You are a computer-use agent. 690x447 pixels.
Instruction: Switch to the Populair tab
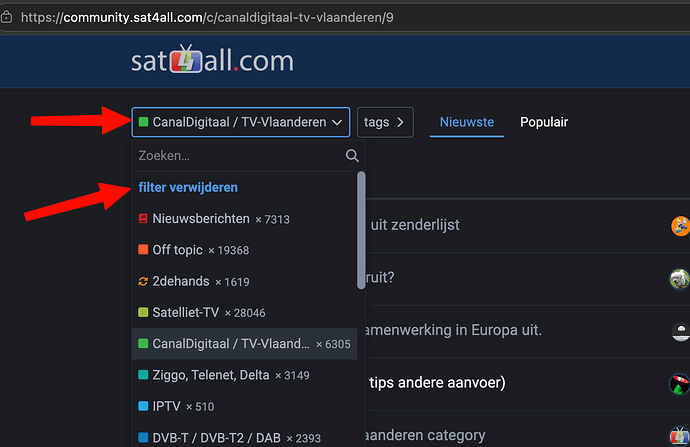[544, 122]
